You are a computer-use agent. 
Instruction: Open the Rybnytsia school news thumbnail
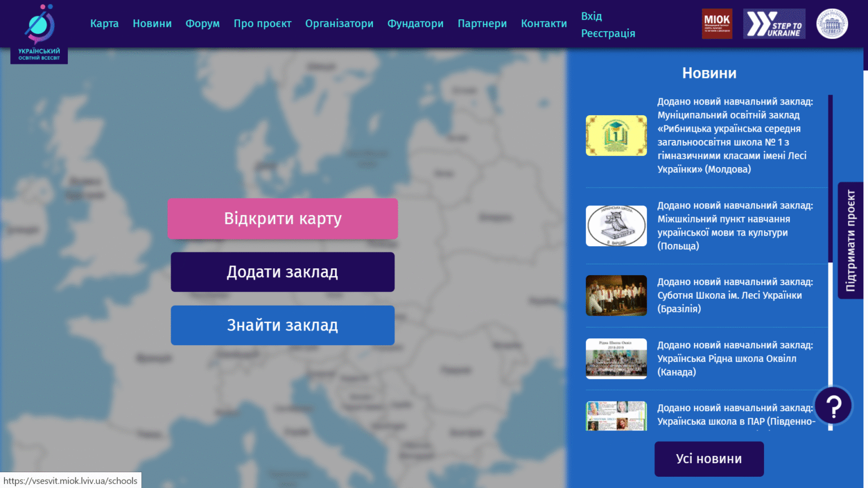tap(616, 136)
